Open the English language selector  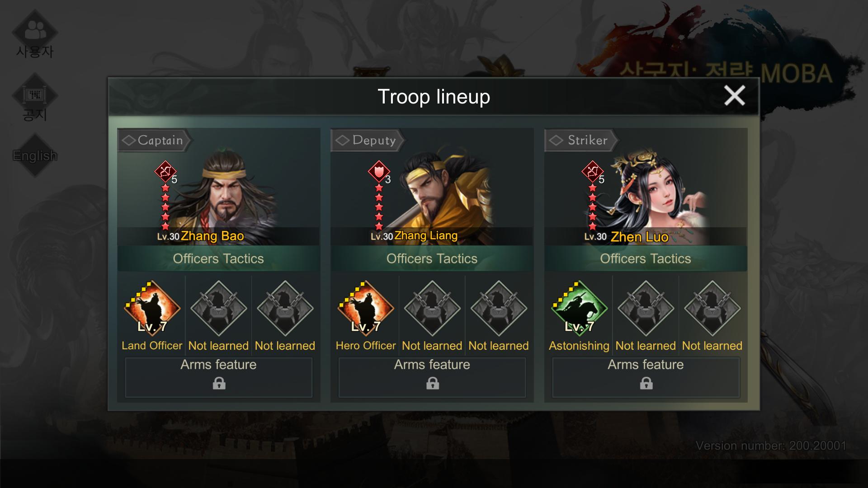coord(35,155)
